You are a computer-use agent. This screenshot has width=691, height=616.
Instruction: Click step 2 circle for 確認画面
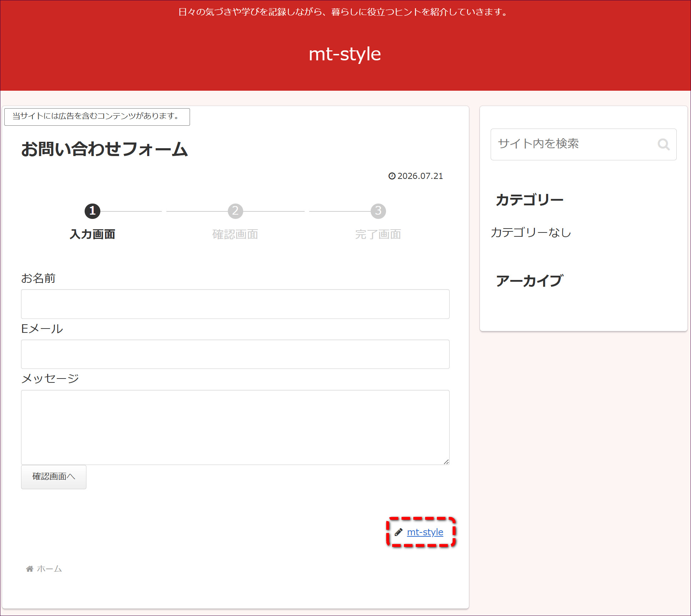235,211
